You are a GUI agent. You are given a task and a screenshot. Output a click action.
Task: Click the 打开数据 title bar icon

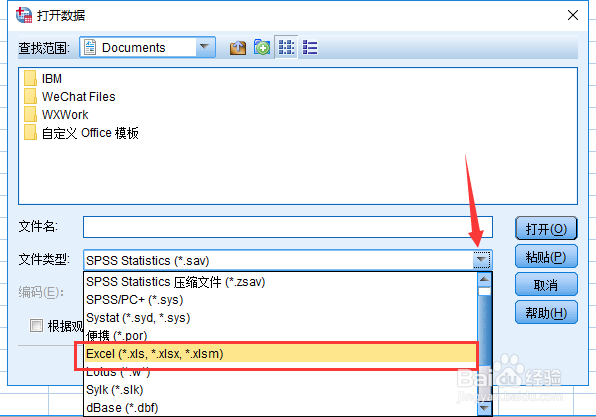point(24,15)
